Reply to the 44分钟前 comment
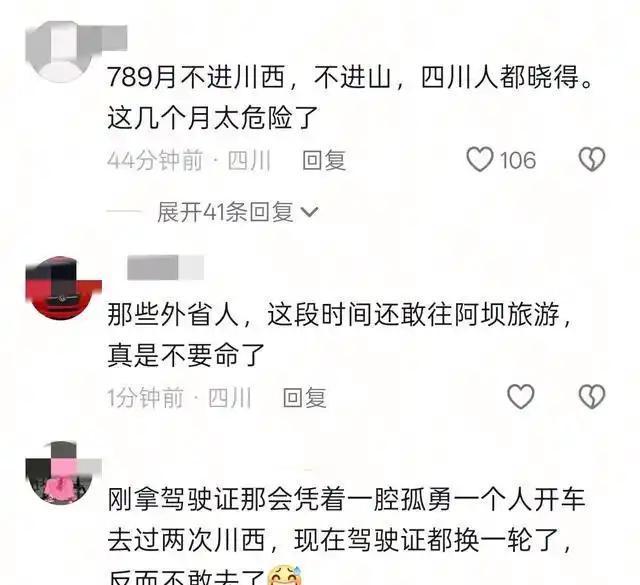 click(x=324, y=160)
